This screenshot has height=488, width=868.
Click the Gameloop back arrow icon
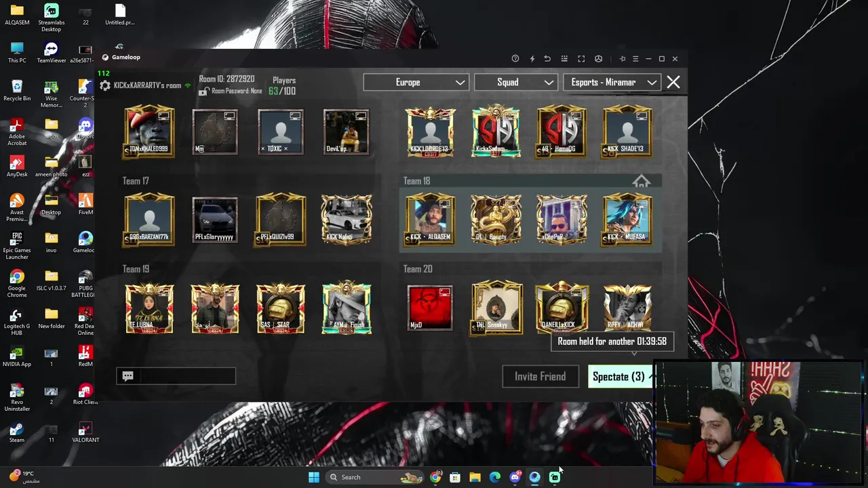[547, 59]
